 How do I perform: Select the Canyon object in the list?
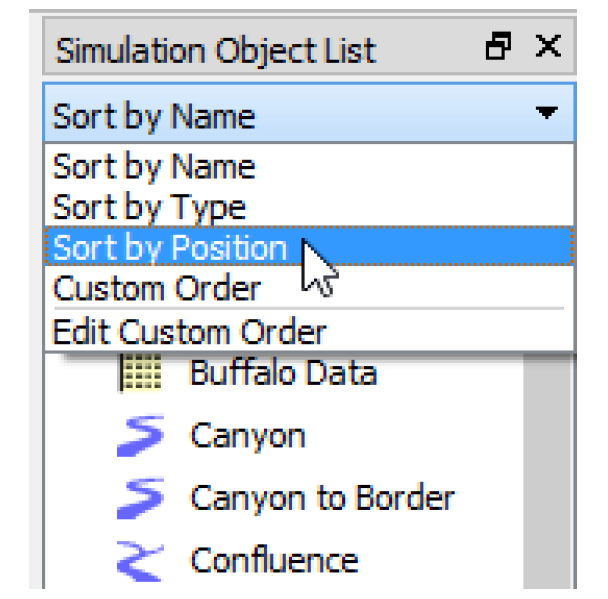click(248, 436)
